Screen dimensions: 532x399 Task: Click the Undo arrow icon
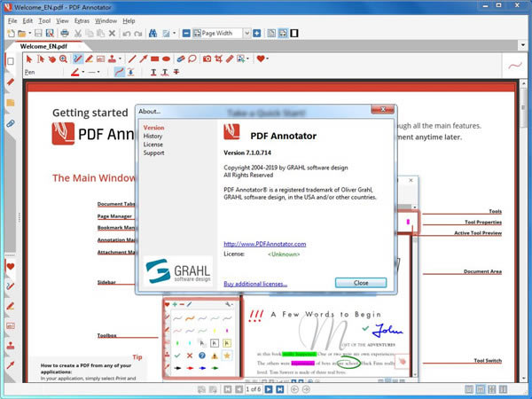[127, 34]
